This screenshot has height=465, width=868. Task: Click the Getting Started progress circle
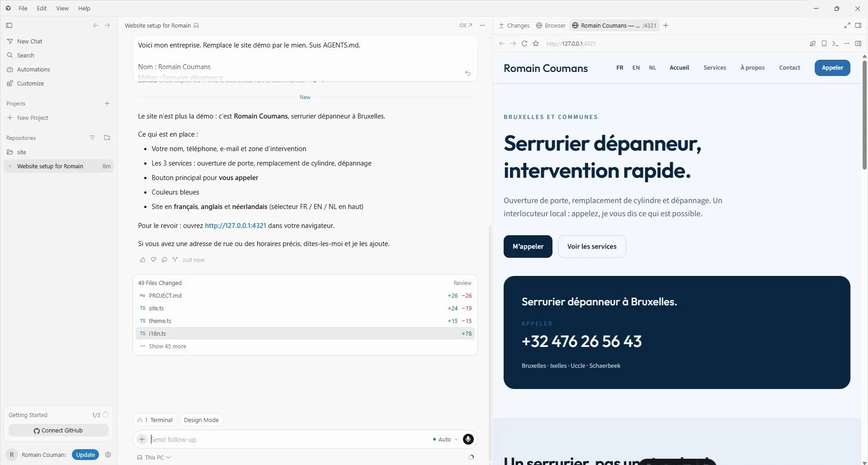point(105,415)
